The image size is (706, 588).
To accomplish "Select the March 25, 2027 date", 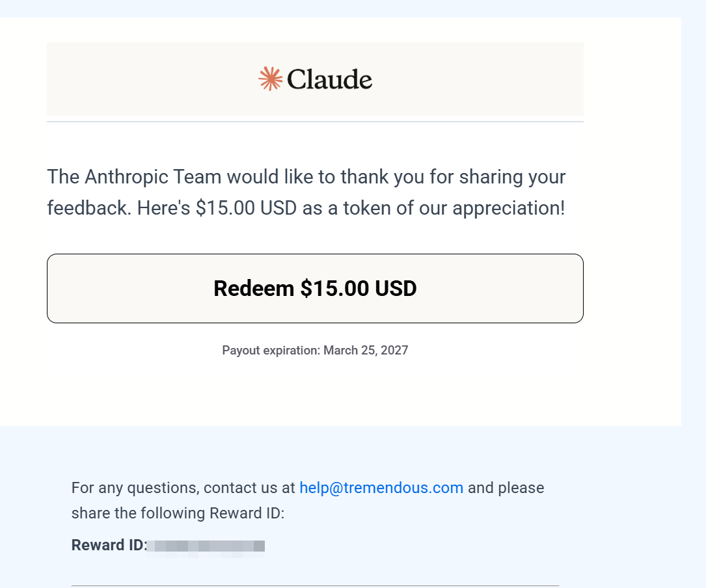I will click(x=366, y=351).
